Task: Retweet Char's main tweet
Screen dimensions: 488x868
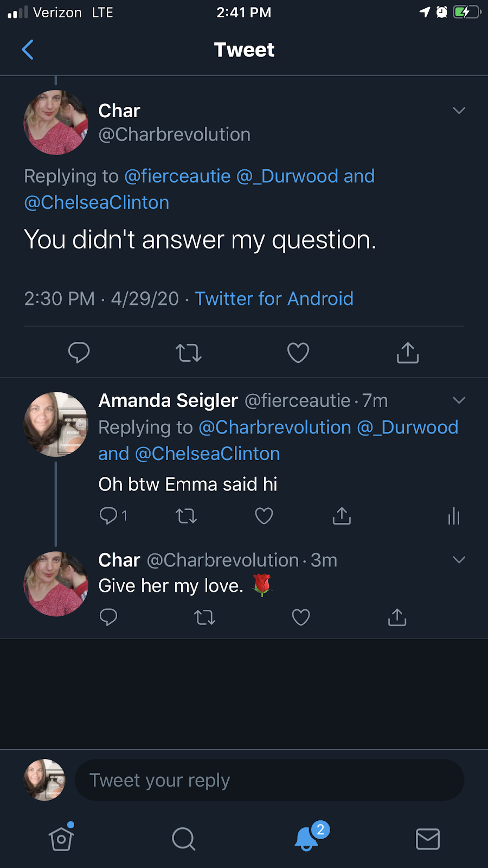Action: coord(188,353)
